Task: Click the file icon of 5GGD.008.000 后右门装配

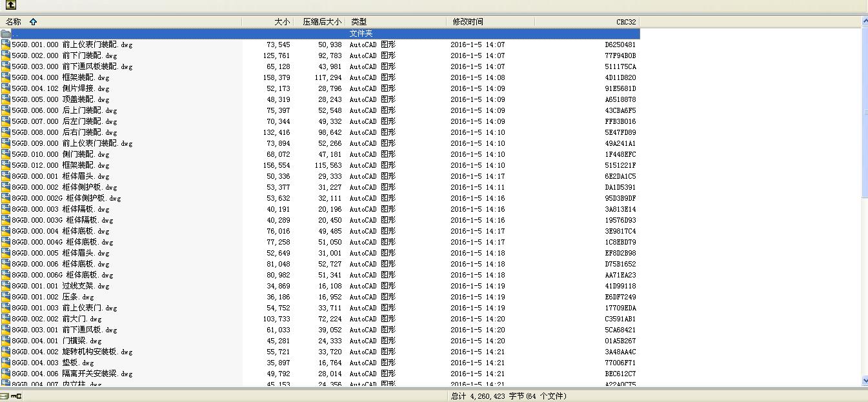Action: [6, 132]
